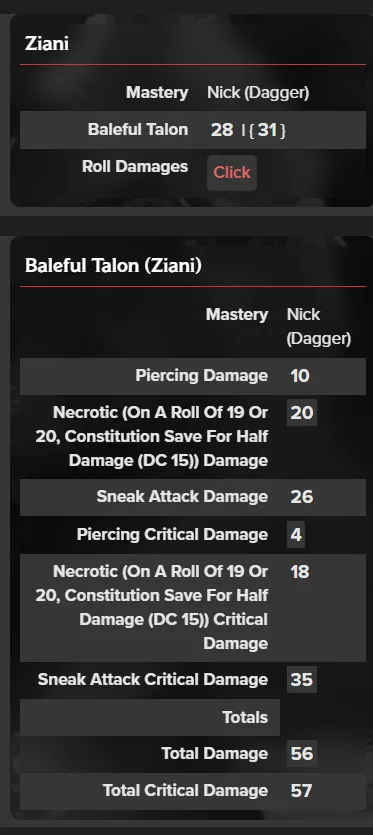Screen dimensions: 373x835
Task: Open the Ziani card title
Action: [47, 44]
